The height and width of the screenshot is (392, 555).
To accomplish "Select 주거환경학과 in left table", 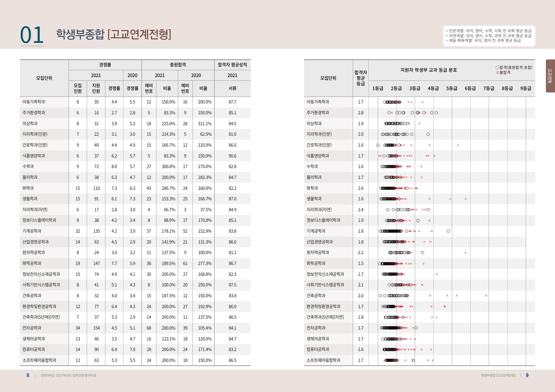I will [x=34, y=113].
